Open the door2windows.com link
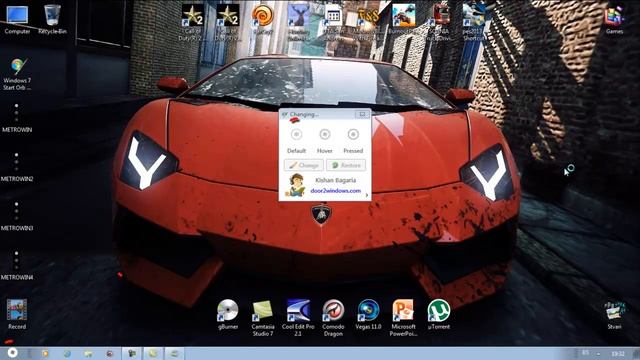The height and width of the screenshot is (360, 640). tap(336, 191)
